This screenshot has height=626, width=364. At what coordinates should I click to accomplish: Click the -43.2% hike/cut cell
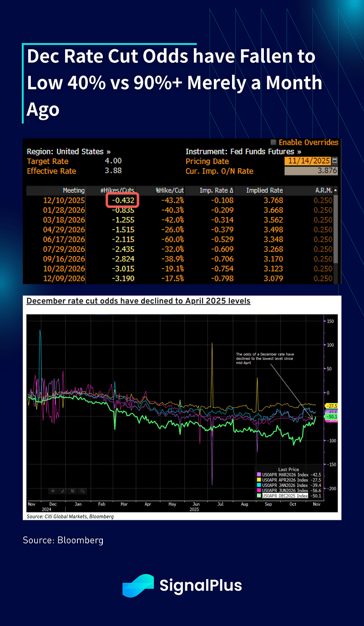[172, 200]
